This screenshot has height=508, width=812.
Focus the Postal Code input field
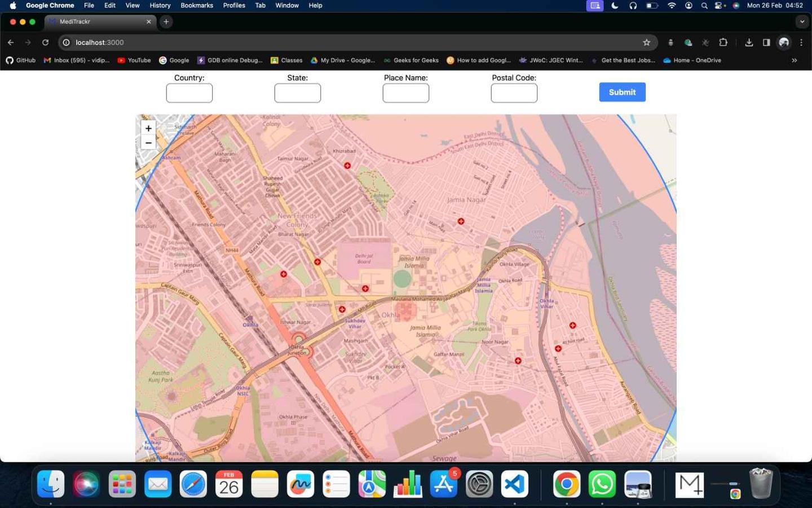(514, 93)
